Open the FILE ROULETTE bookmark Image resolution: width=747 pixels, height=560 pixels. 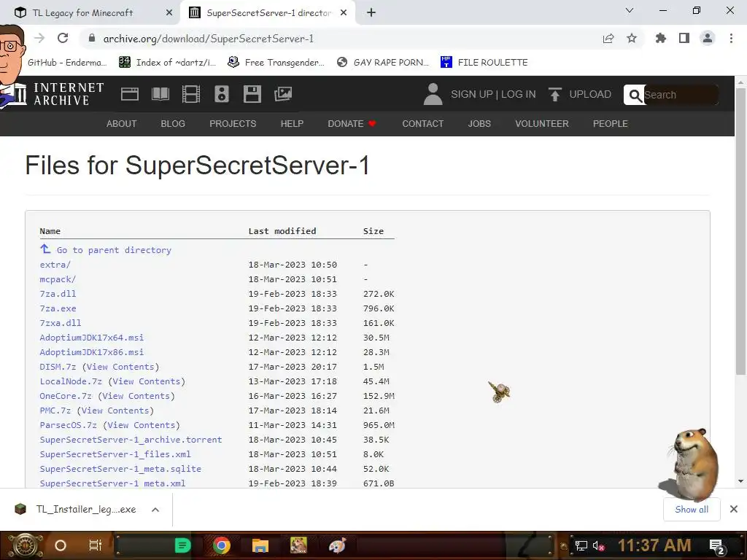[484, 63]
